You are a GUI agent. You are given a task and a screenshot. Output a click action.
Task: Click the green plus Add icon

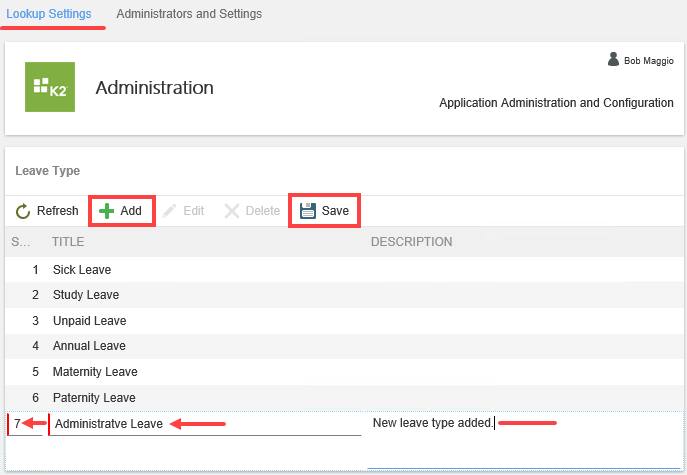[x=107, y=211]
